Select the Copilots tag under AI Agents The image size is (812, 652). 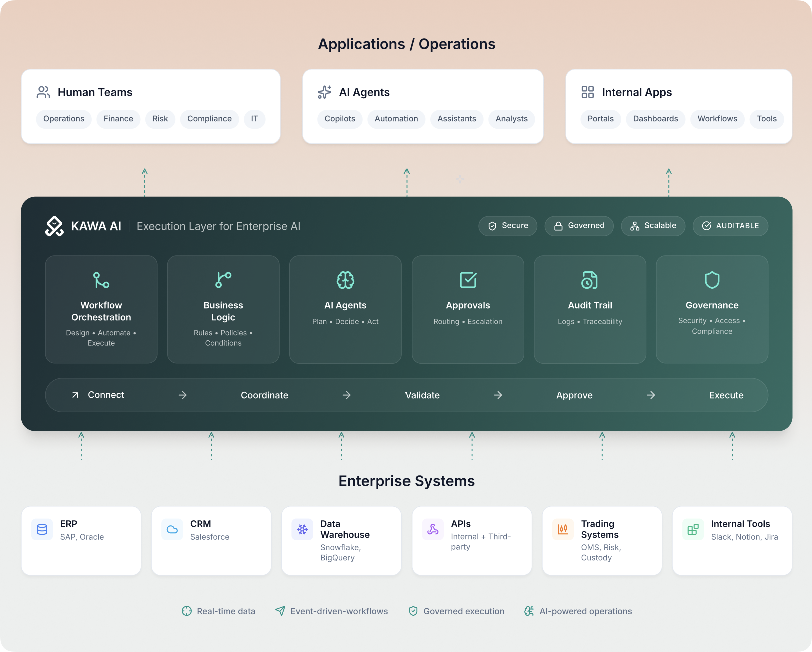pos(340,119)
